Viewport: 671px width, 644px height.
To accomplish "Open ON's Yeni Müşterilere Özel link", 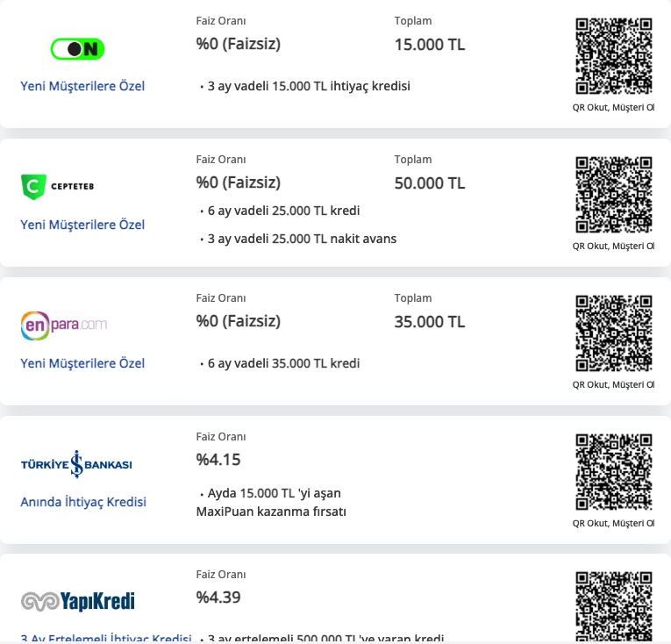I will point(82,86).
